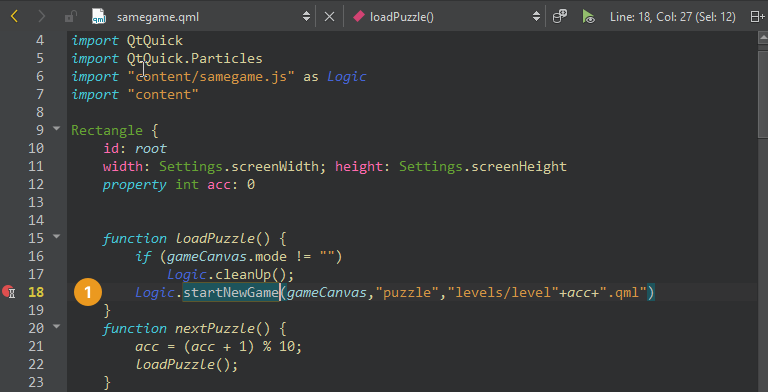The height and width of the screenshot is (392, 768).
Task: Click the samegame.qml file type icon
Action: pos(99,17)
